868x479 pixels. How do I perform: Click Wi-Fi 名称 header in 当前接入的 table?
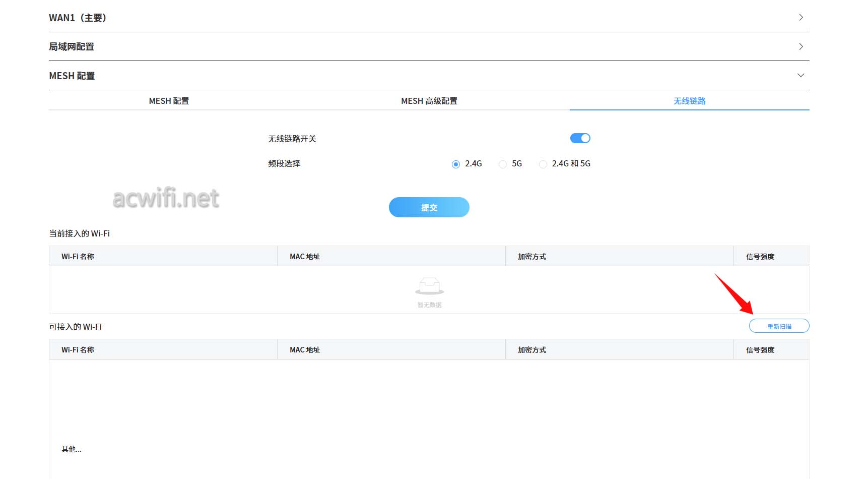point(78,256)
